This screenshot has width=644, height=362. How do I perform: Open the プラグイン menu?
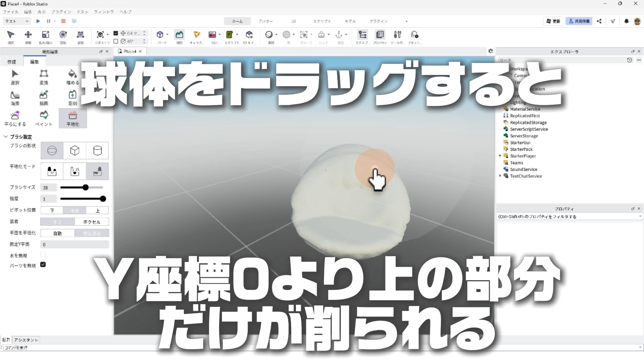pyautogui.click(x=61, y=12)
